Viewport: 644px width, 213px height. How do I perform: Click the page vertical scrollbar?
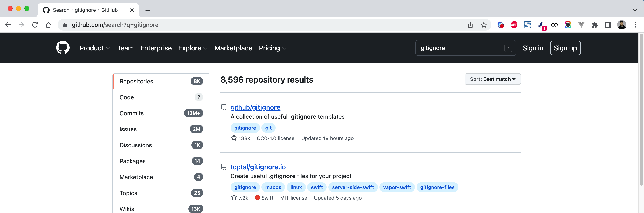pyautogui.click(x=641, y=110)
